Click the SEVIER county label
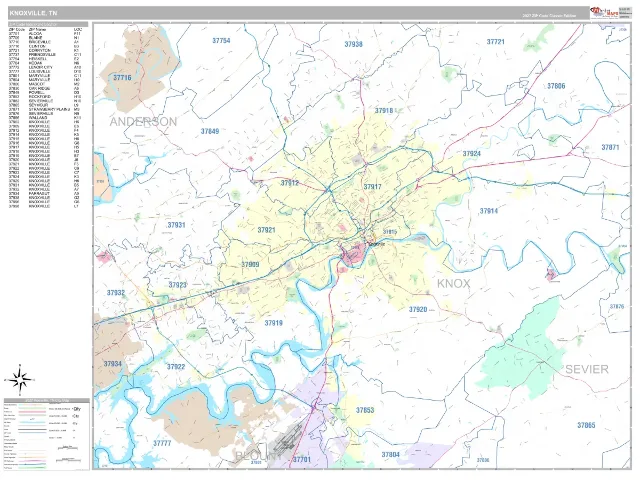Screen dimensions: 640x480 pos(587,369)
